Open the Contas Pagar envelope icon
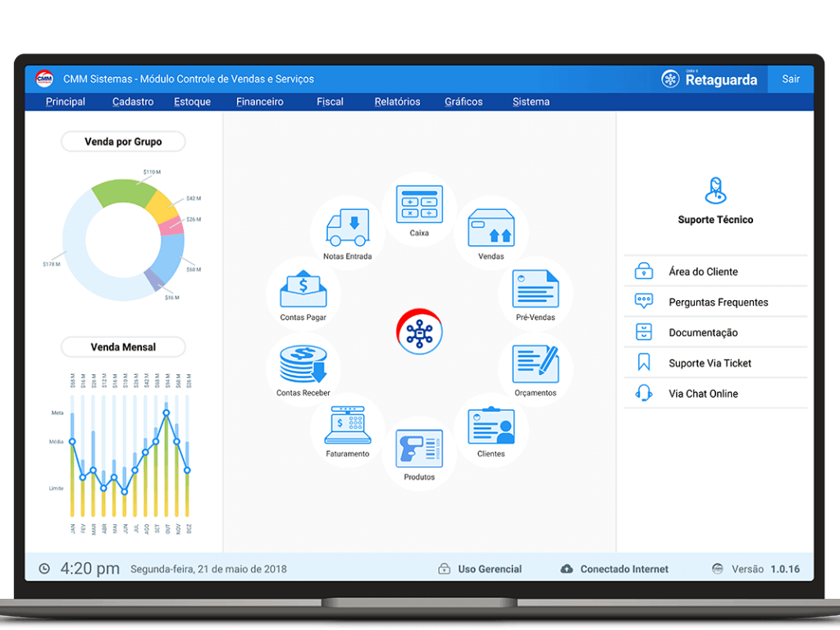The height and width of the screenshot is (630, 840). [x=304, y=290]
